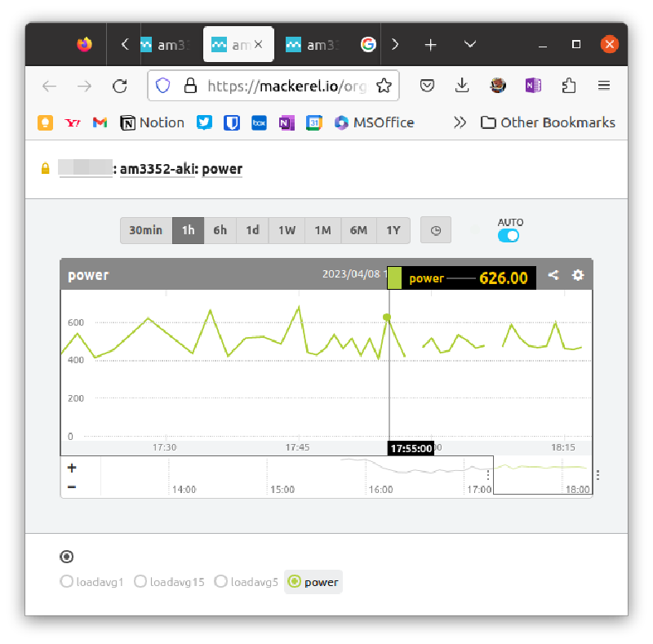Bookmark this page with the star icon

coord(384,86)
